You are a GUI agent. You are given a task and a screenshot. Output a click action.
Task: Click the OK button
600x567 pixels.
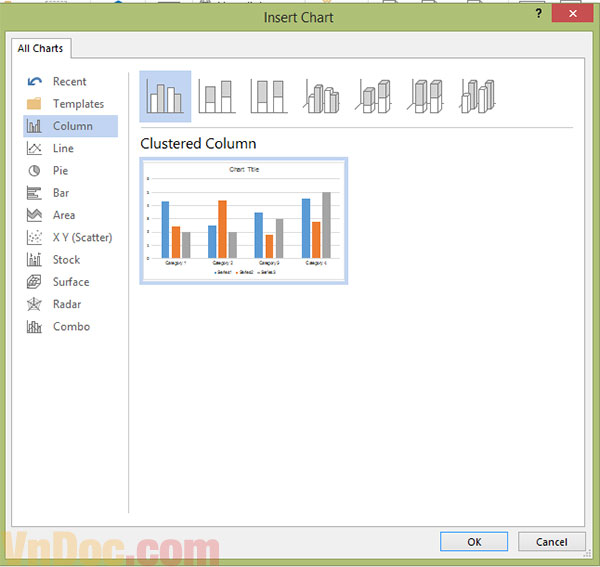[x=474, y=541]
